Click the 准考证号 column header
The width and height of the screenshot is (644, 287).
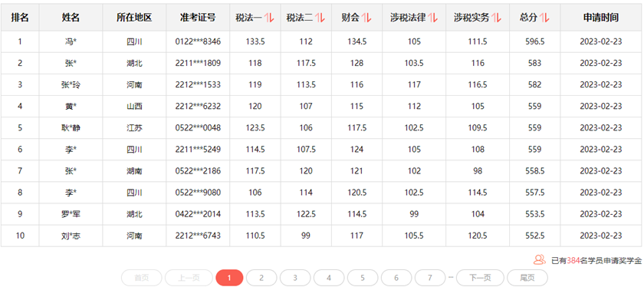click(198, 18)
